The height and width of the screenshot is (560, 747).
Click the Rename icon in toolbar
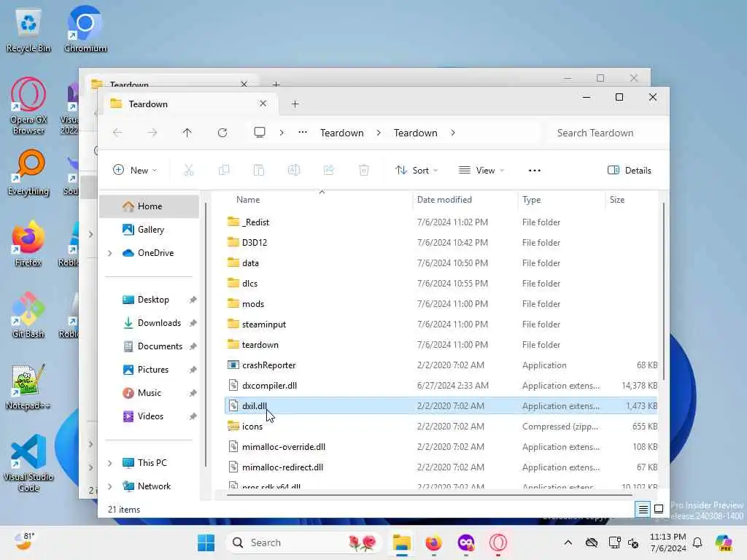294,170
